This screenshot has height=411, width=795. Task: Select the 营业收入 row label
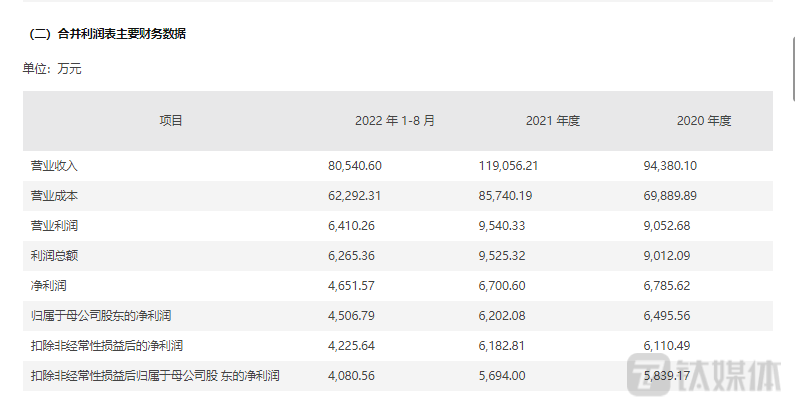pos(54,165)
